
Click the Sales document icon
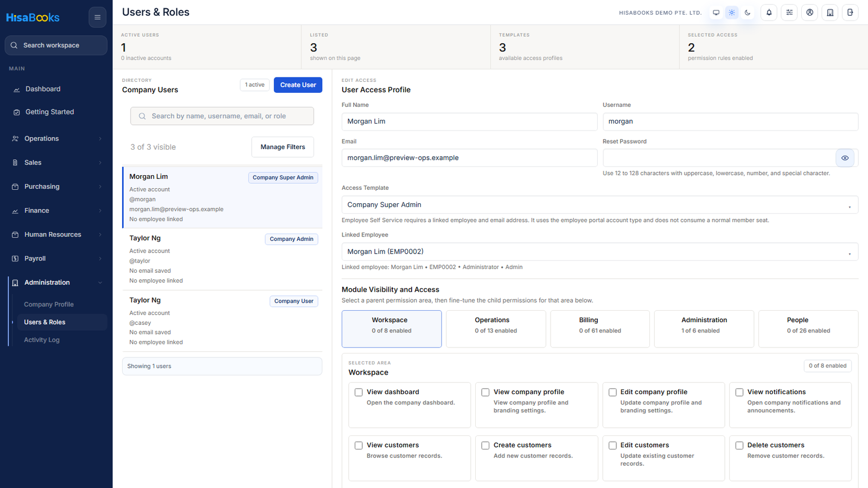tap(15, 163)
